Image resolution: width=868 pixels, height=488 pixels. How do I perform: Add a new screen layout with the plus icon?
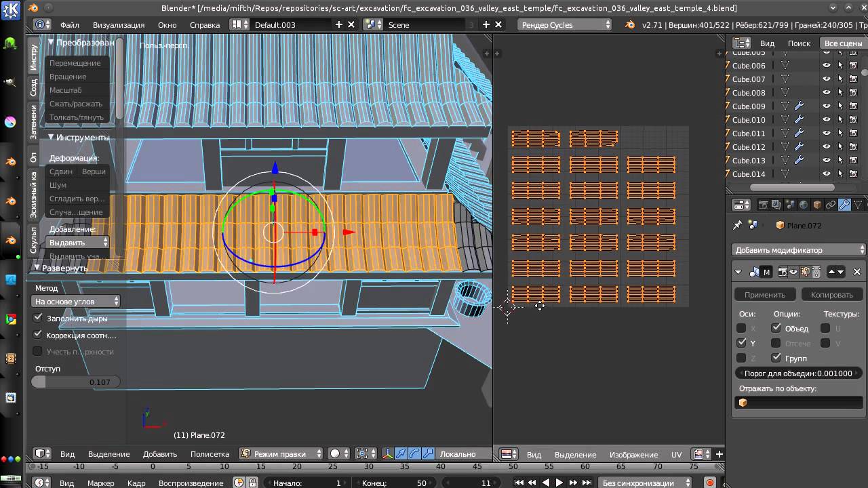click(339, 24)
